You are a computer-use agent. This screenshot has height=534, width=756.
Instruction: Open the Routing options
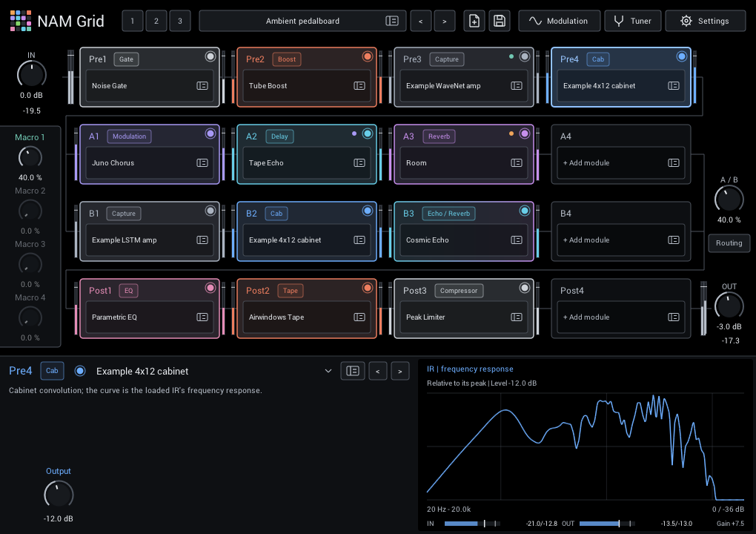tap(729, 243)
